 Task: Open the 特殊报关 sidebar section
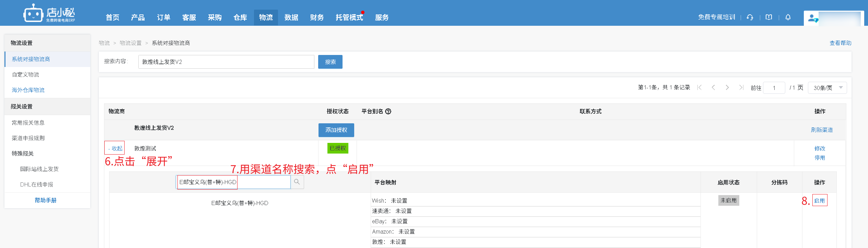click(x=23, y=154)
